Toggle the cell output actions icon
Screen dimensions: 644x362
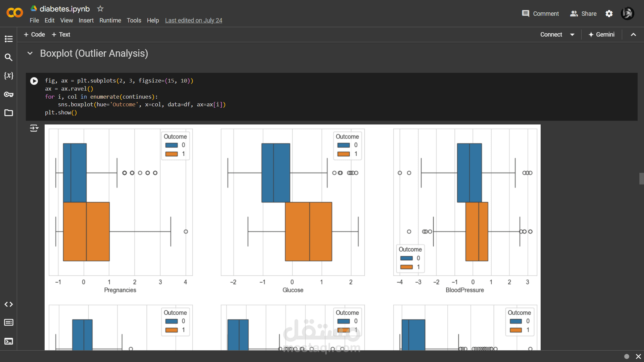coord(34,128)
